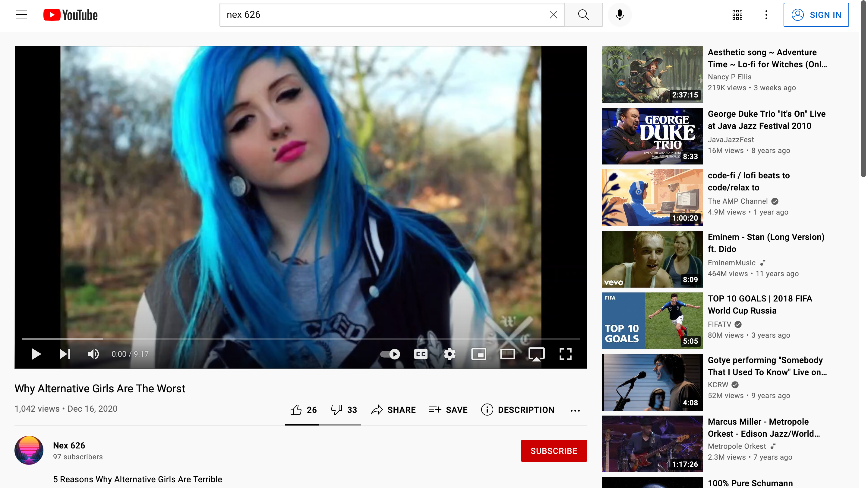Image resolution: width=868 pixels, height=488 pixels.
Task: Open the Nex 626 channel avatar
Action: point(29,450)
